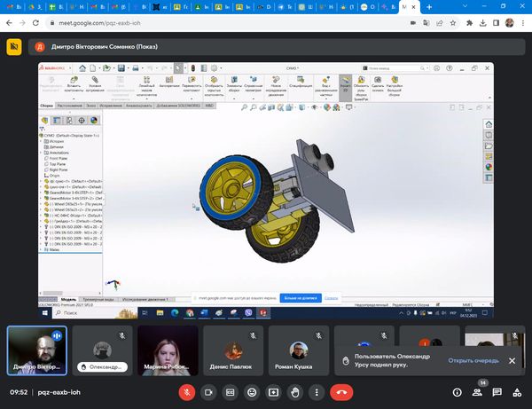532x409 pixels.
Task: Open the emoji reactions picker
Action: point(253,391)
